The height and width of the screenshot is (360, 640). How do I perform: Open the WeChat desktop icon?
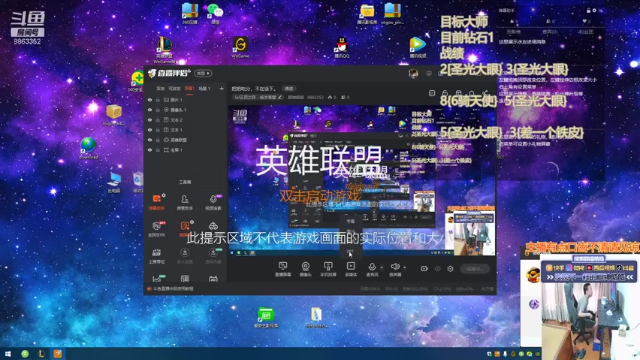[x=215, y=13]
